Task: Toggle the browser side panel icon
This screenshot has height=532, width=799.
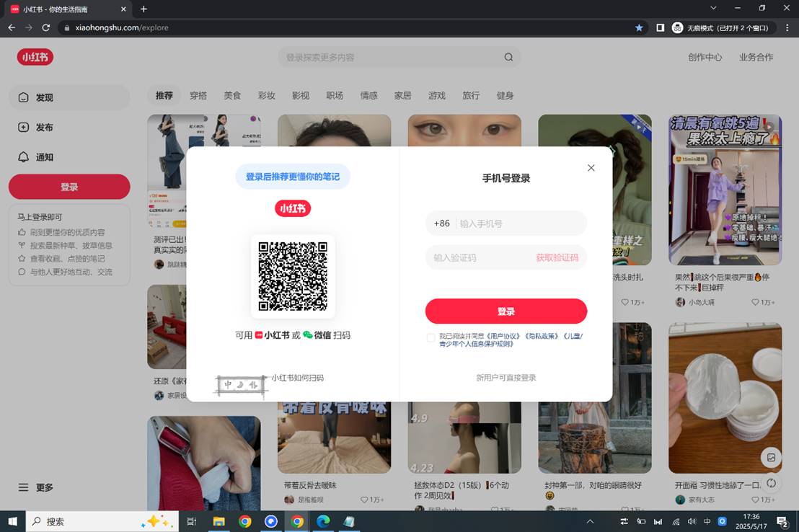Action: tap(660, 27)
